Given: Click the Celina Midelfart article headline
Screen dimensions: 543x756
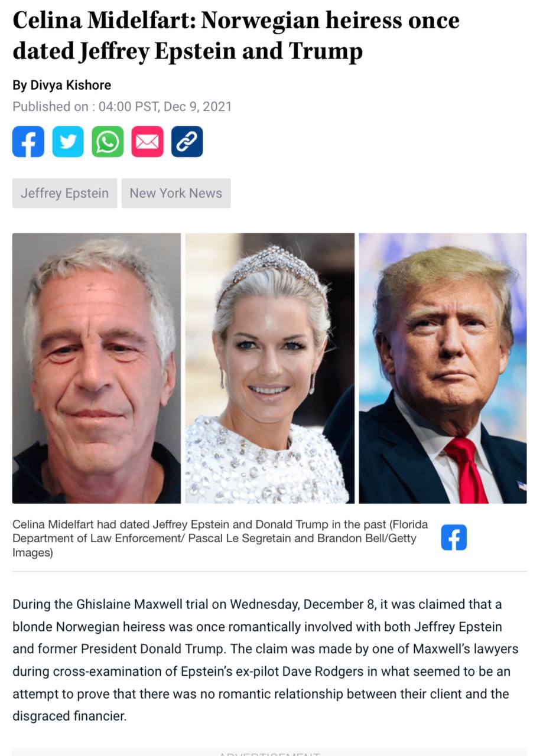Looking at the screenshot, I should tap(236, 36).
